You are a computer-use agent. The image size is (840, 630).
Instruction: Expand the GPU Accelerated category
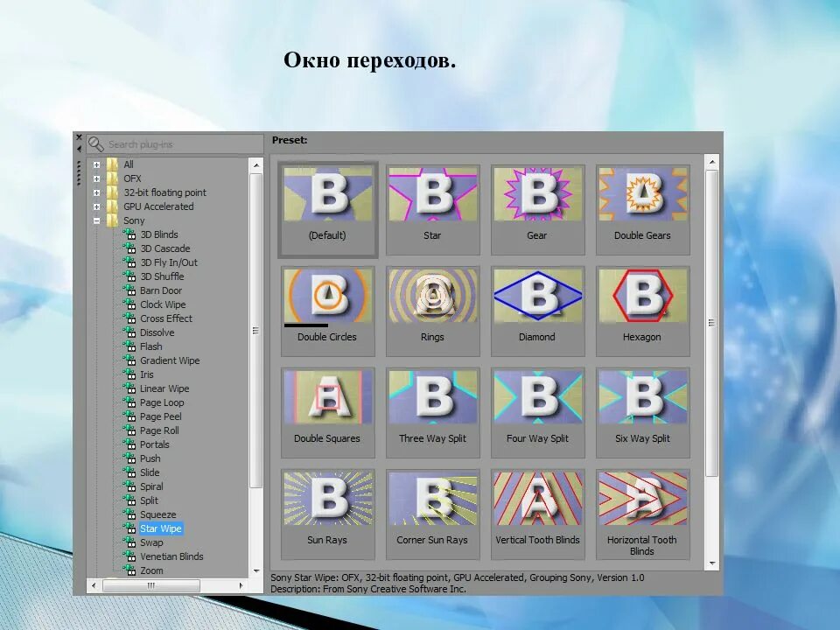[x=96, y=206]
